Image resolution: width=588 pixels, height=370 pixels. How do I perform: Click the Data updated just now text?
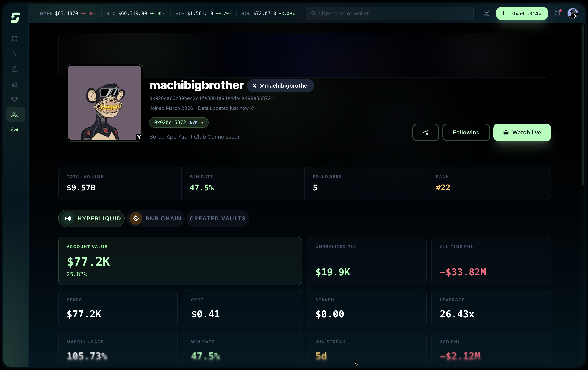(x=223, y=108)
